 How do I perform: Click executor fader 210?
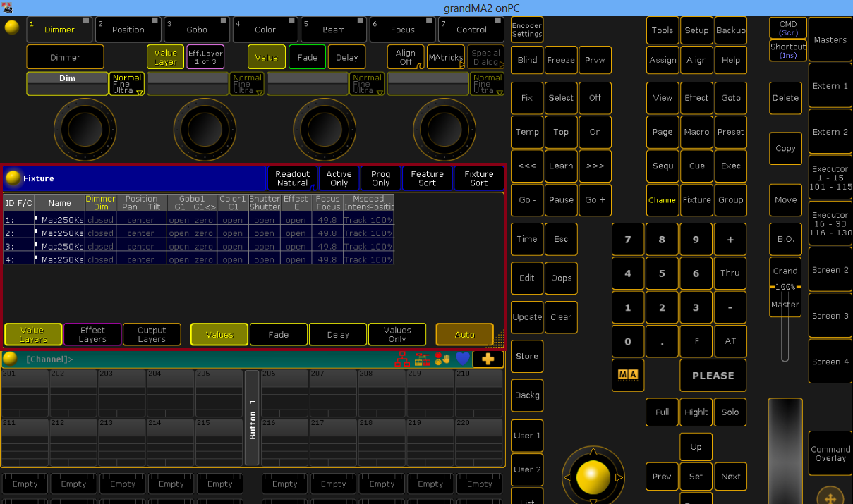point(478,392)
